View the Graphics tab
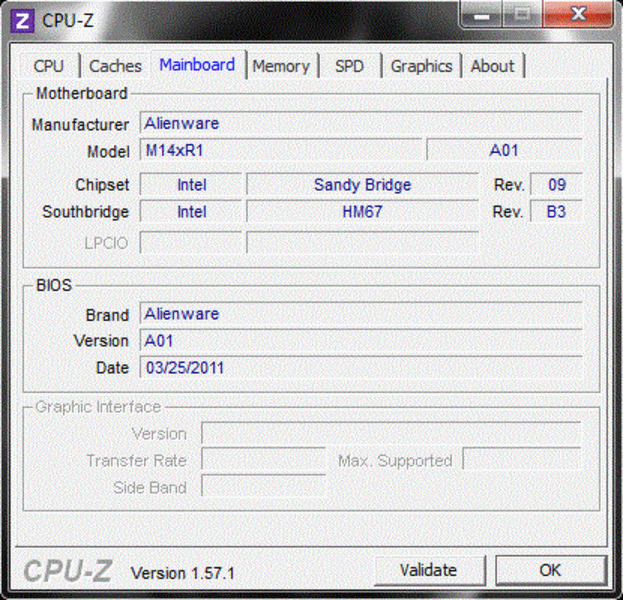 (x=422, y=66)
